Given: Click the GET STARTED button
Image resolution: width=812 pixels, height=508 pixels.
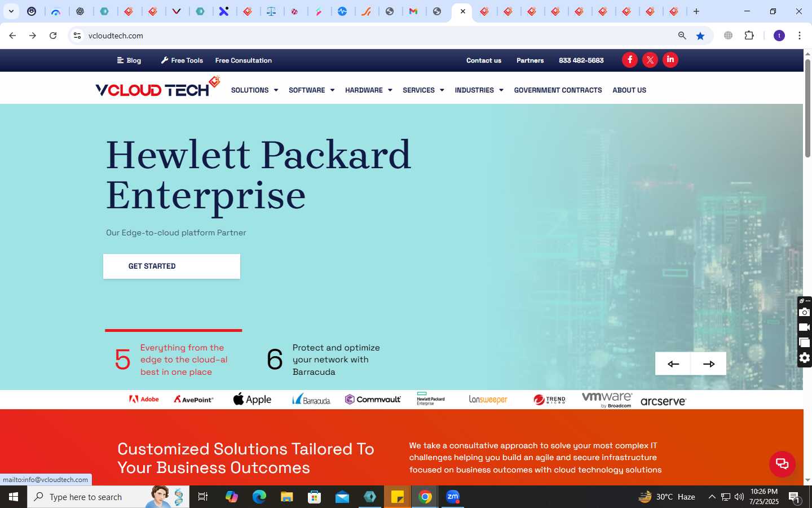Looking at the screenshot, I should [171, 266].
